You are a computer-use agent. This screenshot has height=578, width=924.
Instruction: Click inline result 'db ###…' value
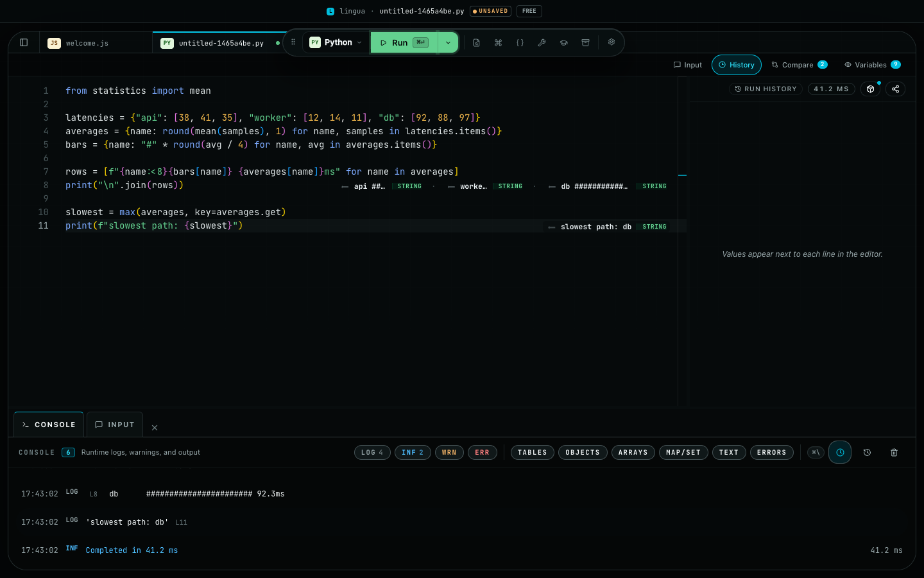tap(594, 186)
